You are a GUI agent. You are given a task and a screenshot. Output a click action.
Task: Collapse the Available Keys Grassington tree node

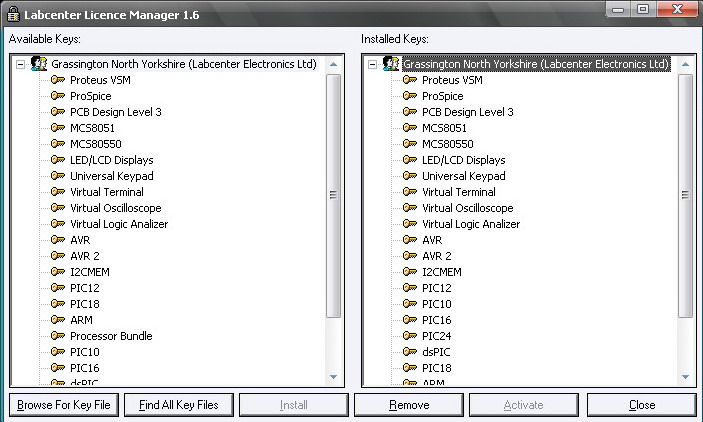tap(20, 64)
